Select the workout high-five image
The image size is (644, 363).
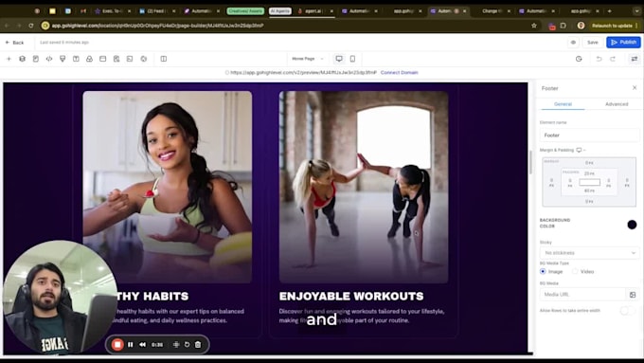(364, 187)
